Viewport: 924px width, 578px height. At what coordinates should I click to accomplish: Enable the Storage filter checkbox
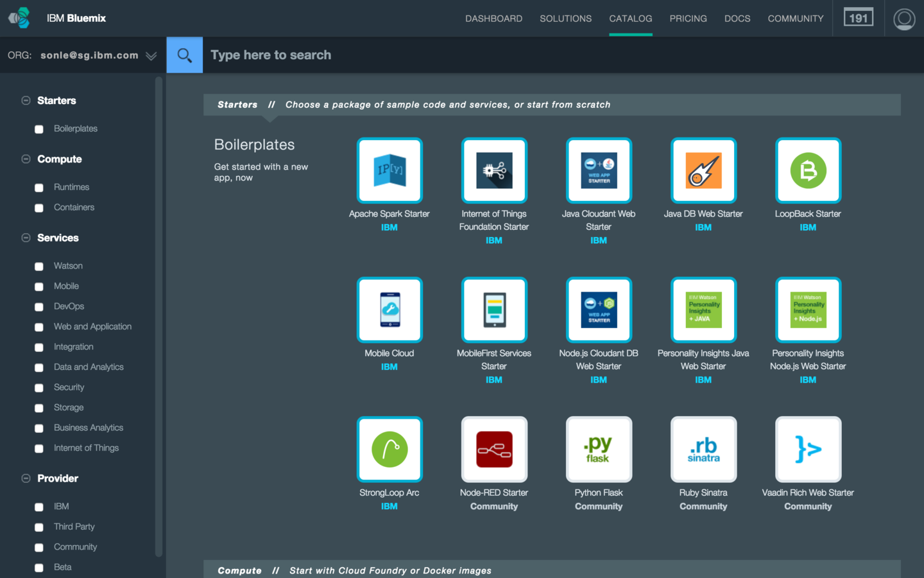click(39, 408)
